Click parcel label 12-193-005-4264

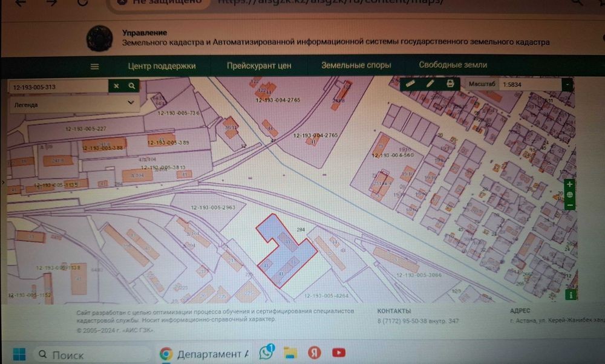(327, 296)
